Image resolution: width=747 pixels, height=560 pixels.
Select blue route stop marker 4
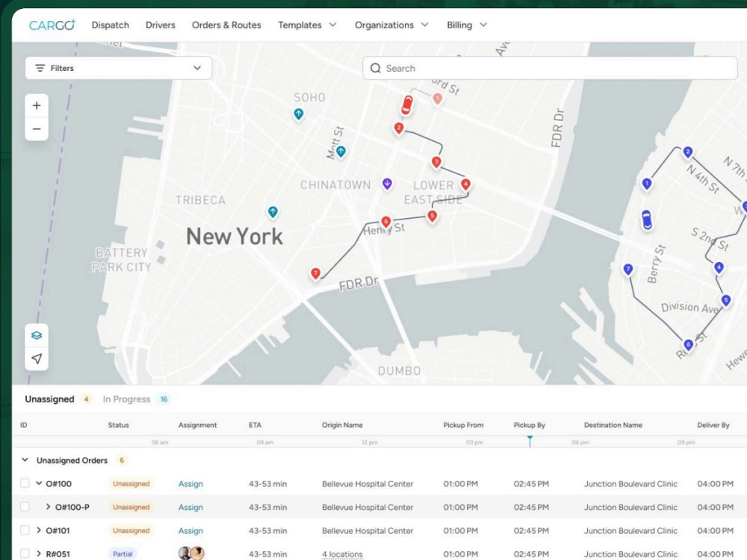[719, 267]
